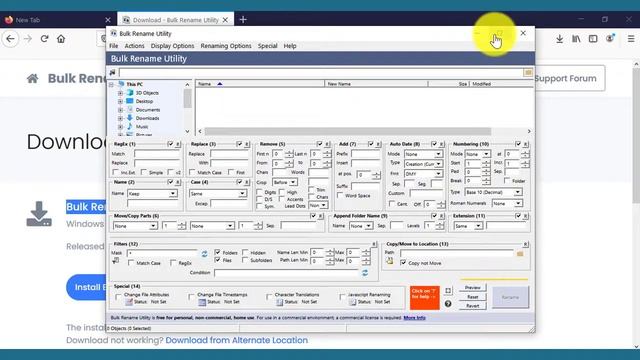The width and height of the screenshot is (640, 360).
Task: Click the folder browse icon beside Copy/Move Path
Action: coord(520,254)
